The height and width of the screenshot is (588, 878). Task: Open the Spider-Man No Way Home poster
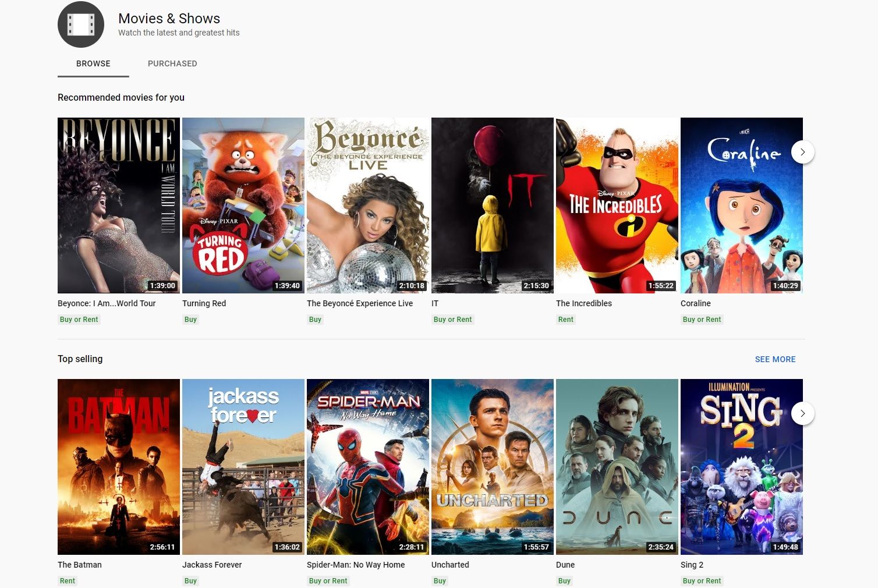click(x=368, y=467)
